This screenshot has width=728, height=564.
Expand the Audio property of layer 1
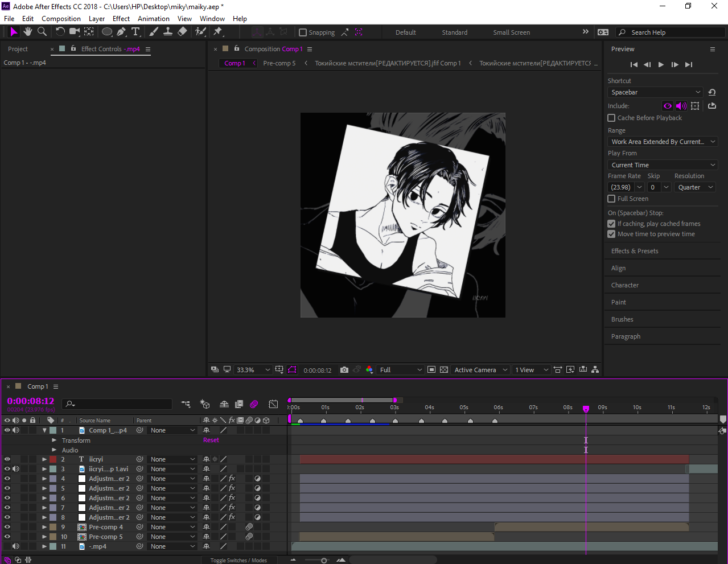click(54, 450)
